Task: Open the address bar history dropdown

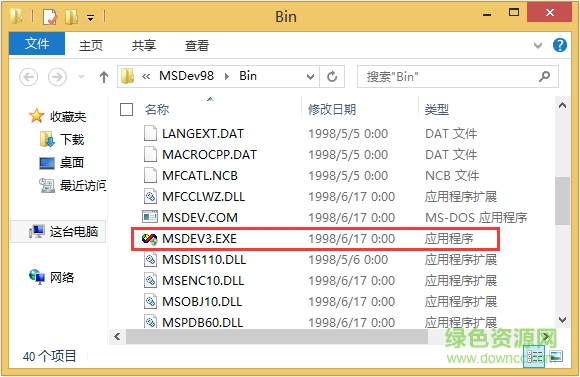Action: [310, 77]
